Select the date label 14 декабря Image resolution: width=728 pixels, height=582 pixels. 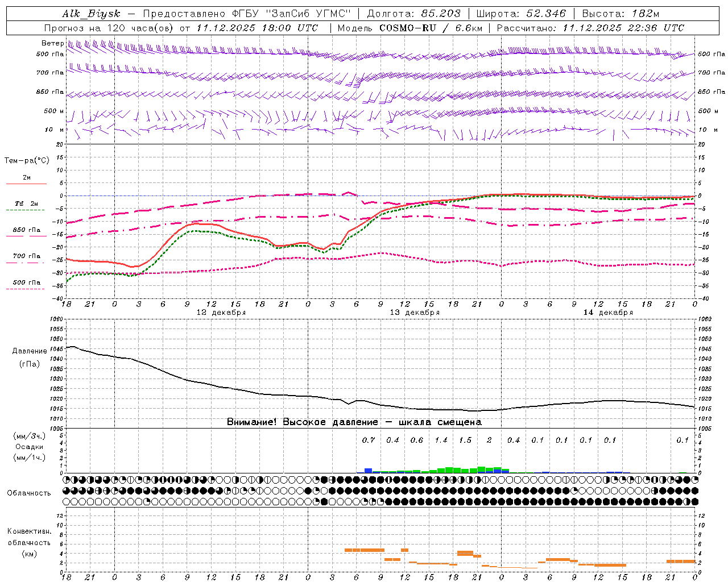(x=608, y=313)
